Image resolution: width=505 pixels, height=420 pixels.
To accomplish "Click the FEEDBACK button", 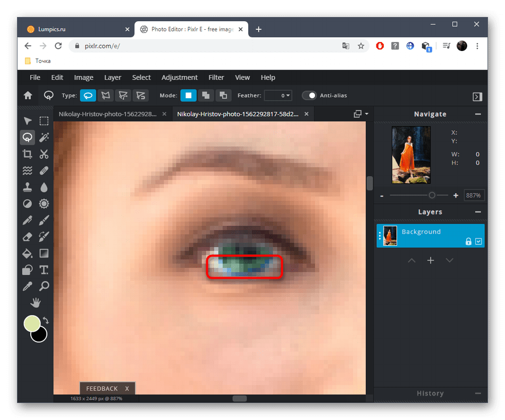I will click(x=102, y=389).
